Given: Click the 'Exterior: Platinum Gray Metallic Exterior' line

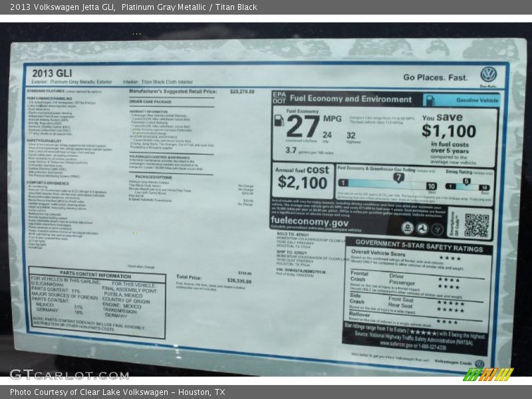Looking at the screenshot, I should pos(72,82).
